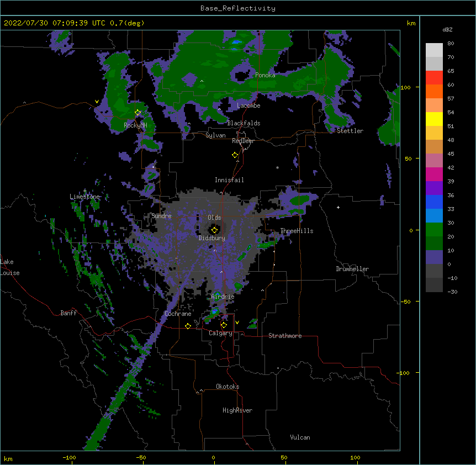This screenshot has height=465, width=476.
Task: Click the RockyMH label
Action: click(135, 125)
